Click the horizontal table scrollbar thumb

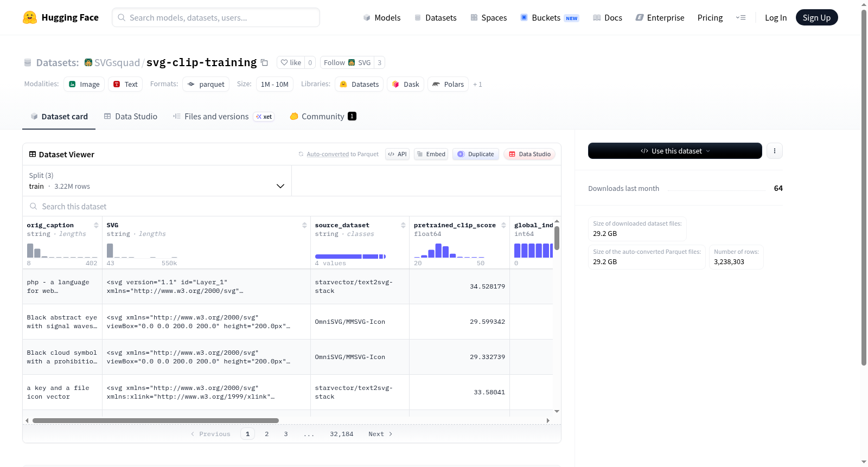point(156,420)
